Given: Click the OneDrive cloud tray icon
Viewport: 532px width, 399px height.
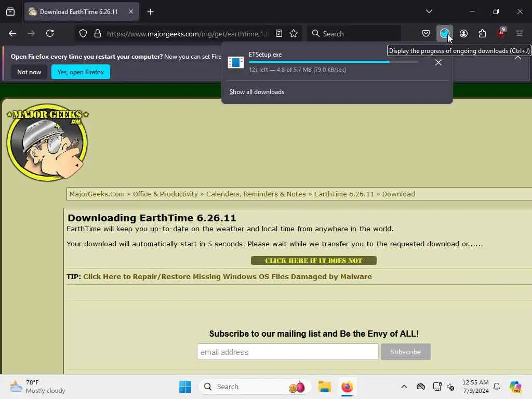Looking at the screenshot, I should pyautogui.click(x=421, y=387).
